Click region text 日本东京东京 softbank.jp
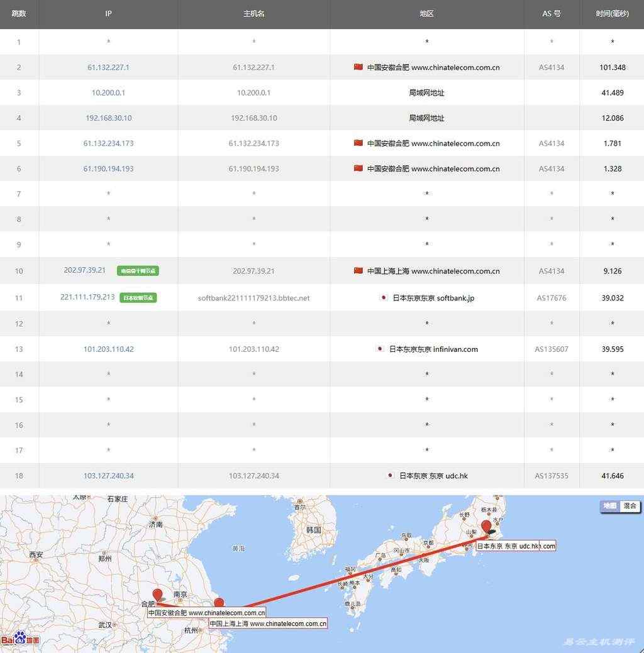This screenshot has height=653, width=644. 433,298
